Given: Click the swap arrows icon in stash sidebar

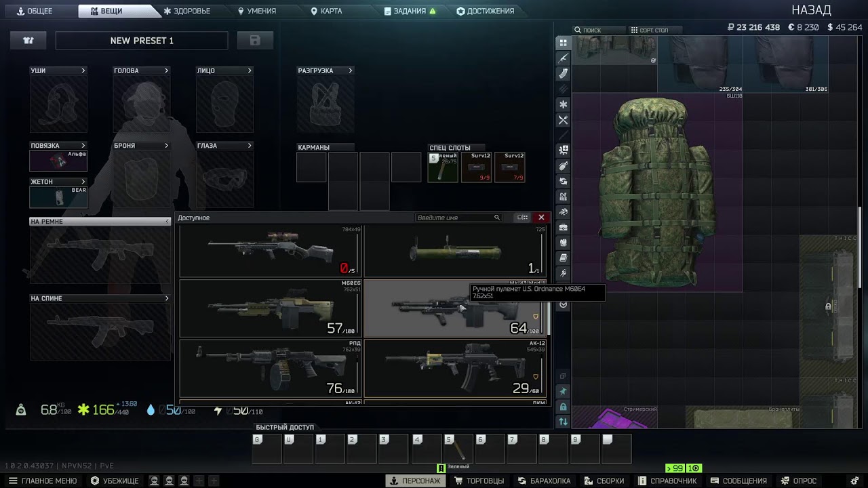Looking at the screenshot, I should 563,422.
